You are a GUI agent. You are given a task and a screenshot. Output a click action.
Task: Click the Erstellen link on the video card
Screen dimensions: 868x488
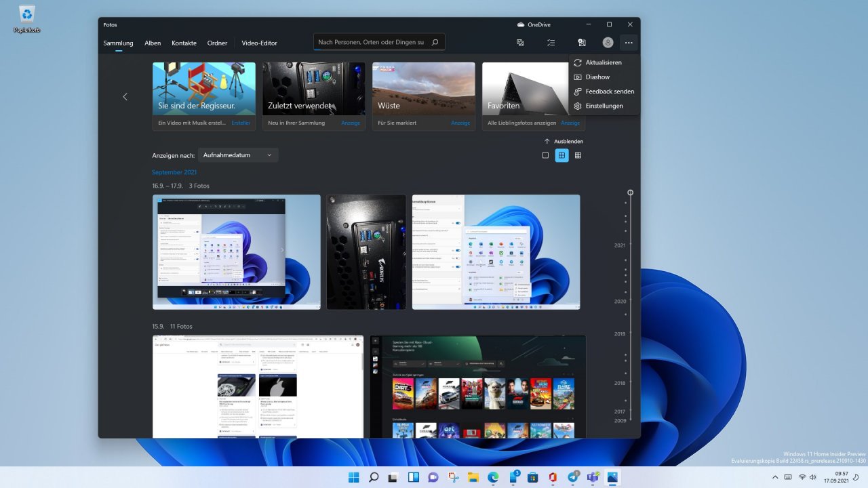click(x=241, y=123)
